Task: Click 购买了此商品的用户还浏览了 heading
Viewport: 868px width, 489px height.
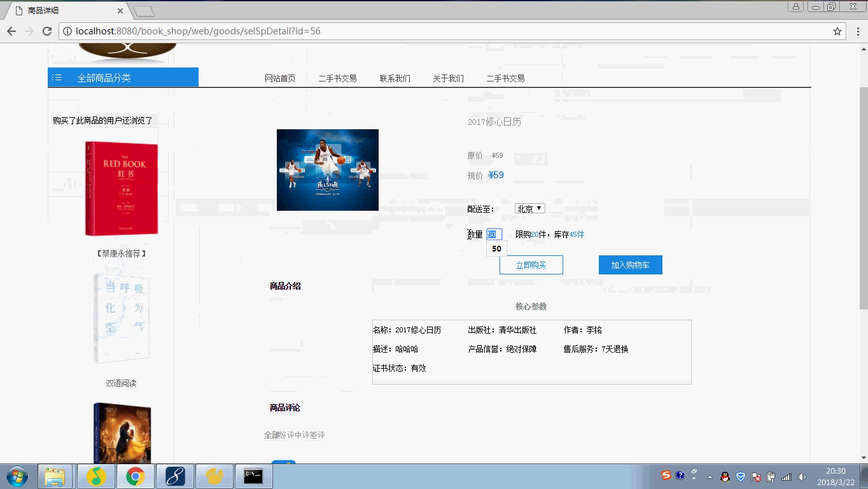Action: pyautogui.click(x=103, y=120)
